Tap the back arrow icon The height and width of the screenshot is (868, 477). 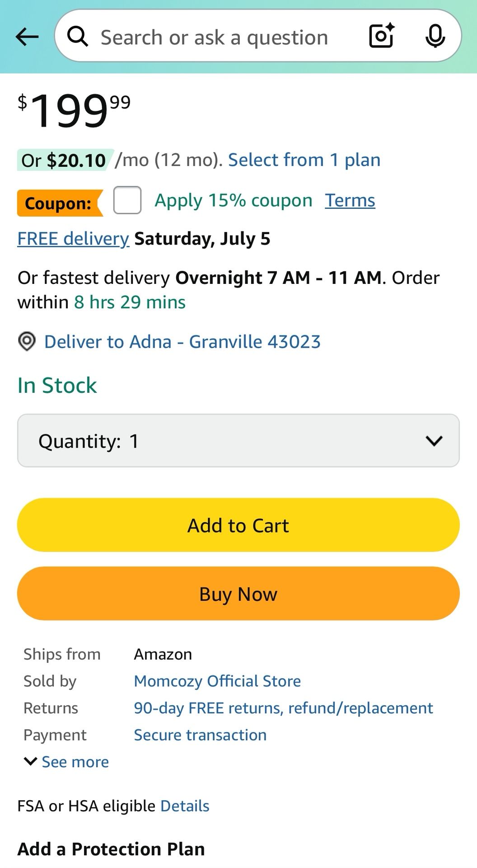point(27,37)
